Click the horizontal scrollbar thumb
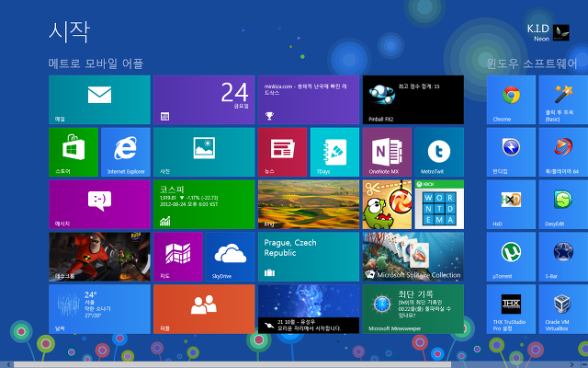 [x=232, y=364]
